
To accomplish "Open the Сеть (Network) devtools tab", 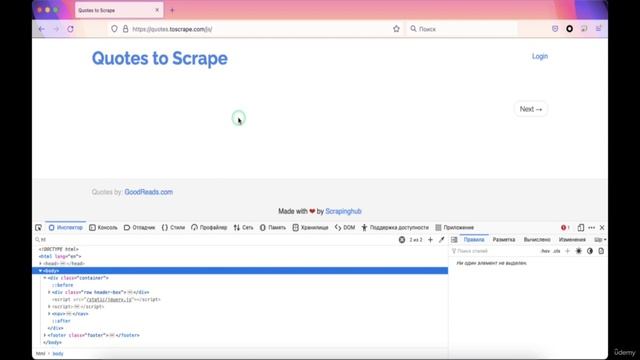I will 243,227.
